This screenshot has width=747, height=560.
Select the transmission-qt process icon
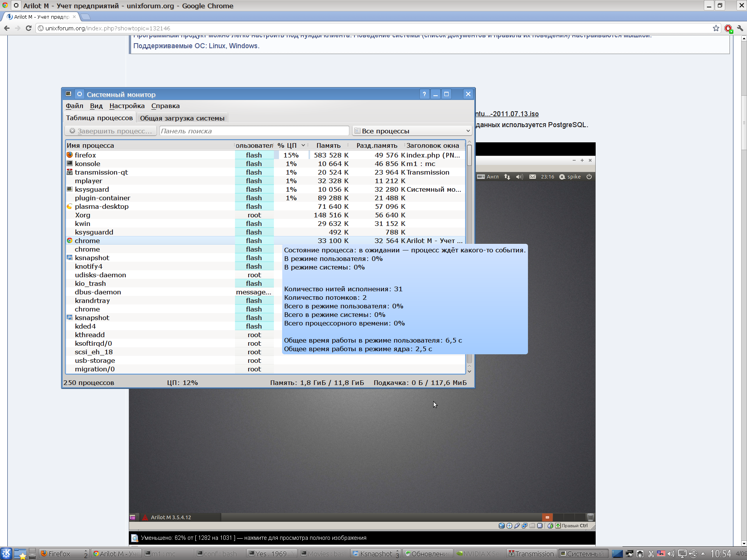[70, 172]
